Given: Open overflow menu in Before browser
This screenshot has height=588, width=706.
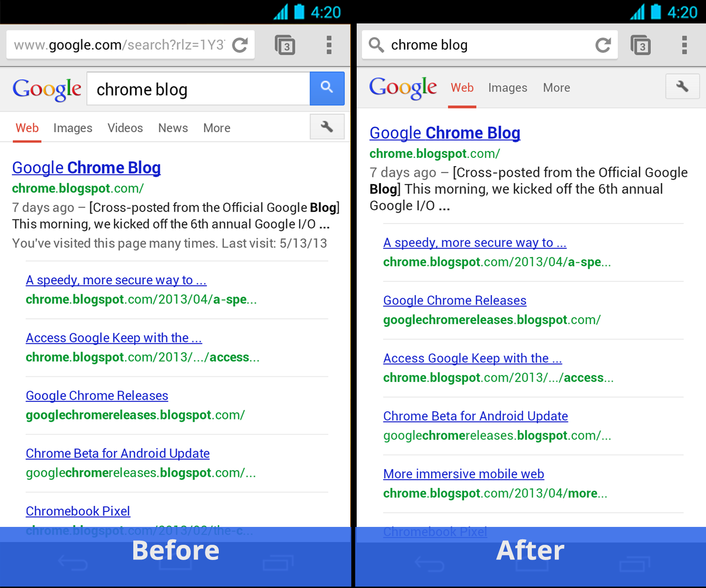Looking at the screenshot, I should pos(329,45).
